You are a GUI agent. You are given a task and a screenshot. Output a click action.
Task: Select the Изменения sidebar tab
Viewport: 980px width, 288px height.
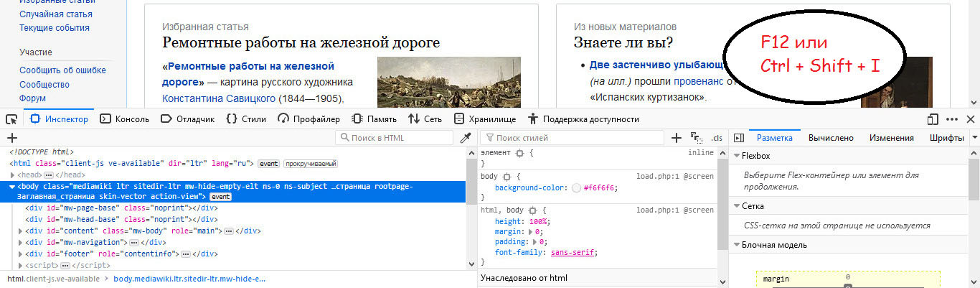(x=891, y=138)
